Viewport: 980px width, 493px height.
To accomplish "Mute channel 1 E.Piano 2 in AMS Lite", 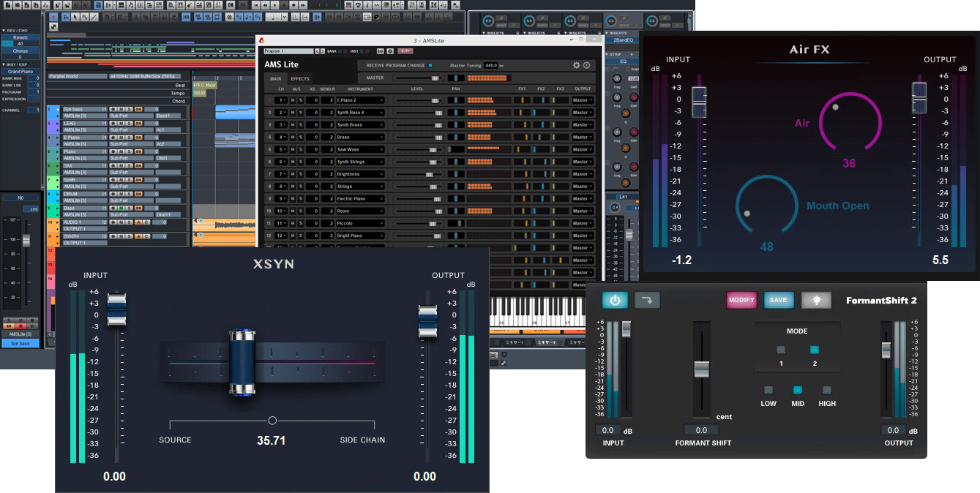I will click(292, 100).
